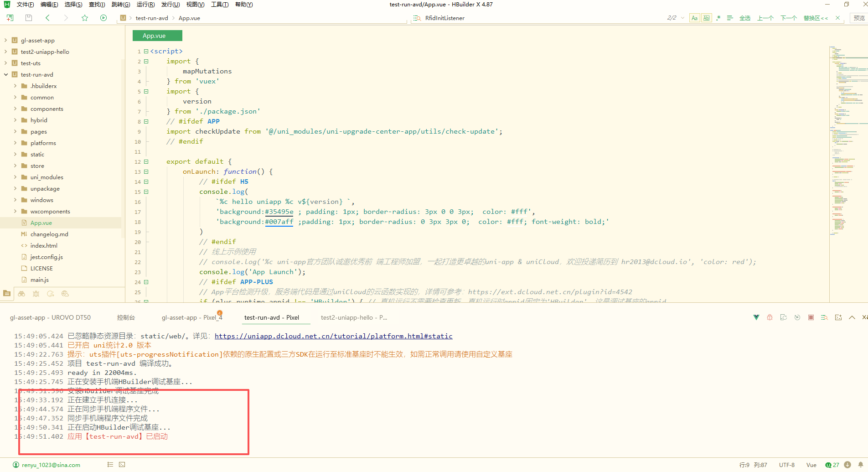Click the 下一个 find next button
Viewport: 868px width, 472px height.
(x=788, y=18)
